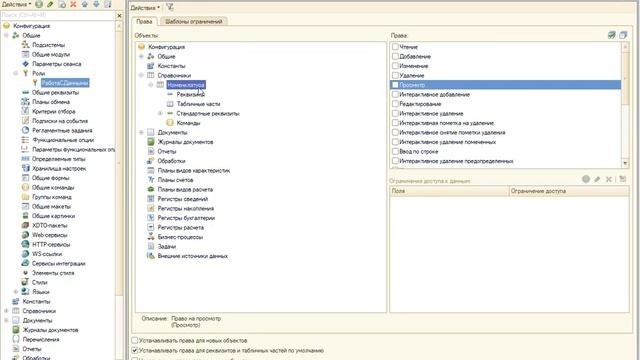The width and height of the screenshot is (640, 360).
Task: Click the pencil edit icon in left toolbar
Action: point(50,4)
